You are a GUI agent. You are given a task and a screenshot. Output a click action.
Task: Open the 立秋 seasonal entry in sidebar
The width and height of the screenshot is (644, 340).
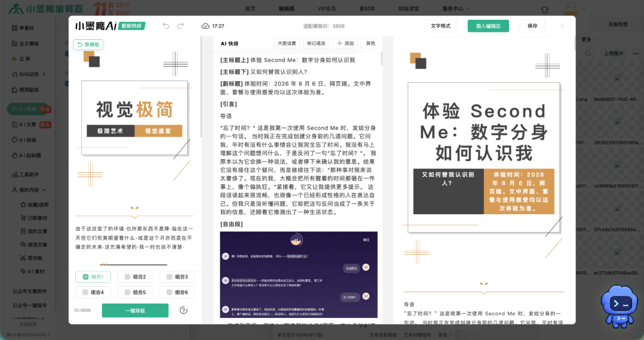[x=21, y=58]
